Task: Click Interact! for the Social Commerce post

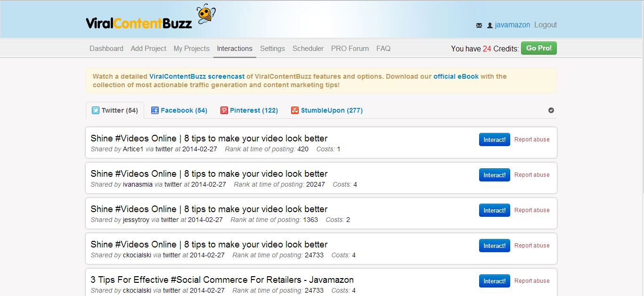Action: click(495, 281)
